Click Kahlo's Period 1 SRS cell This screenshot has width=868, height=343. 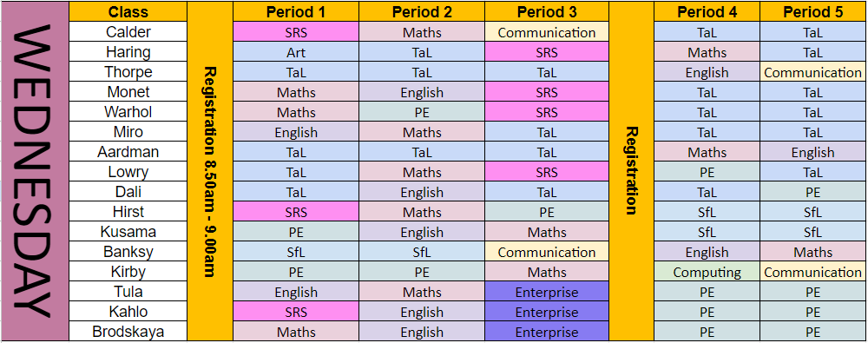[x=296, y=312]
